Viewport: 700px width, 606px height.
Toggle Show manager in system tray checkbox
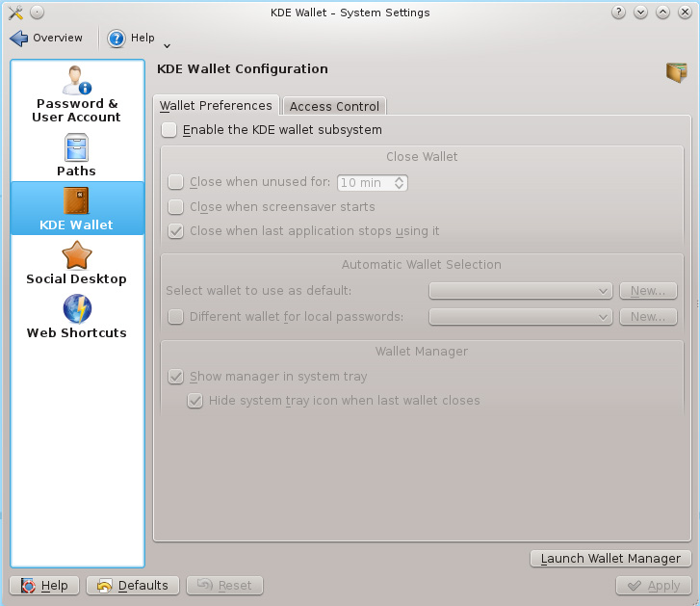pos(175,377)
